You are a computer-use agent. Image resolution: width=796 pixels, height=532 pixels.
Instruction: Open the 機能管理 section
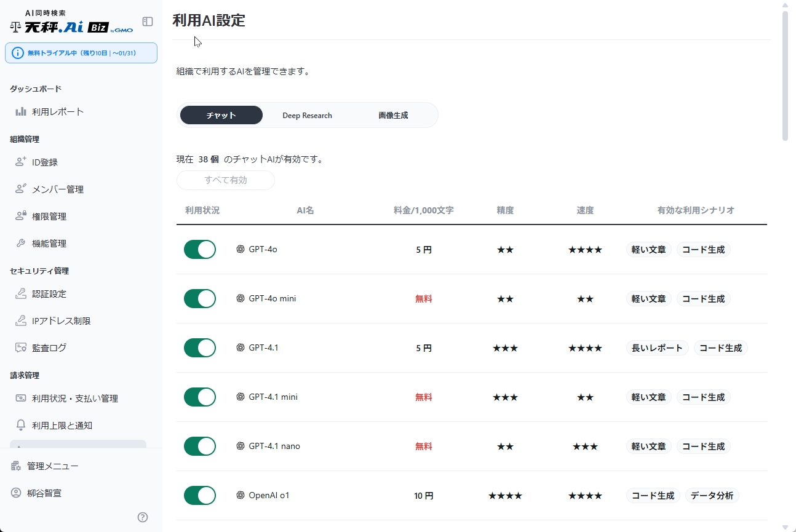[49, 243]
